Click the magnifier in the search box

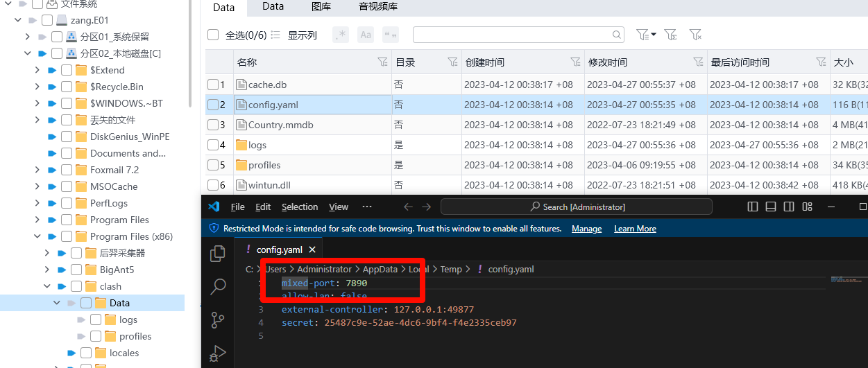coord(617,35)
